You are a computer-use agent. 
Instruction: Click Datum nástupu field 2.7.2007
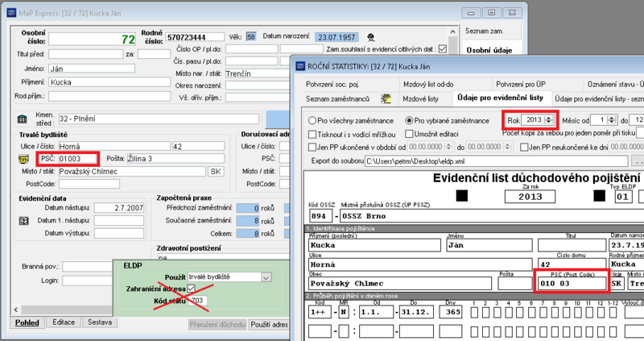(x=119, y=208)
